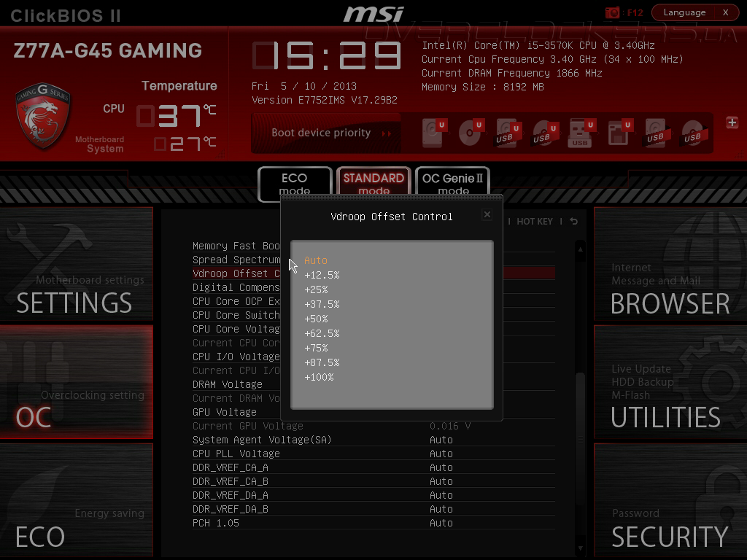Click the UEFI network boot device icon
747x560 pixels.
619,133
